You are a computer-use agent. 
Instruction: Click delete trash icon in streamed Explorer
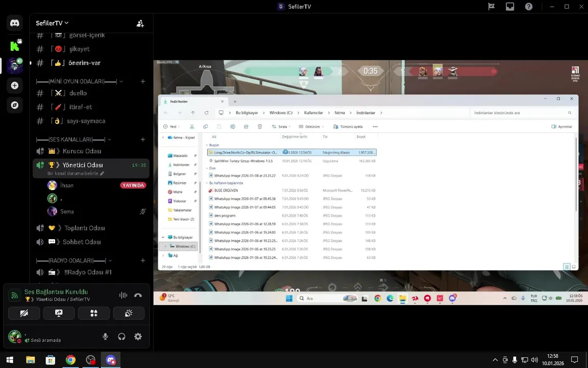tap(259, 127)
